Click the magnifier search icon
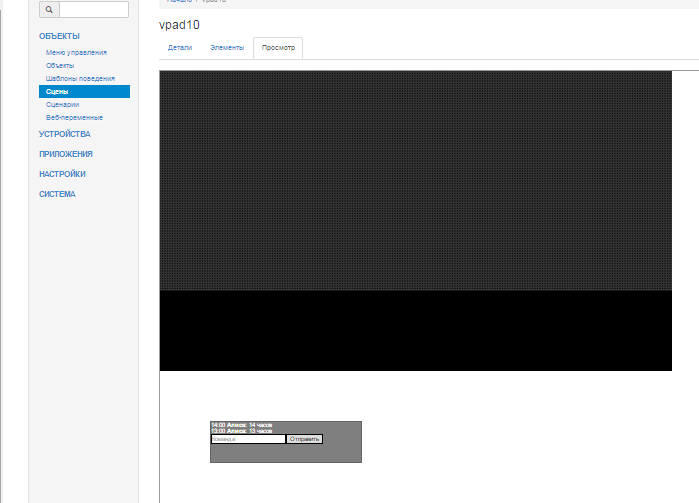This screenshot has width=699, height=503. 49,9
